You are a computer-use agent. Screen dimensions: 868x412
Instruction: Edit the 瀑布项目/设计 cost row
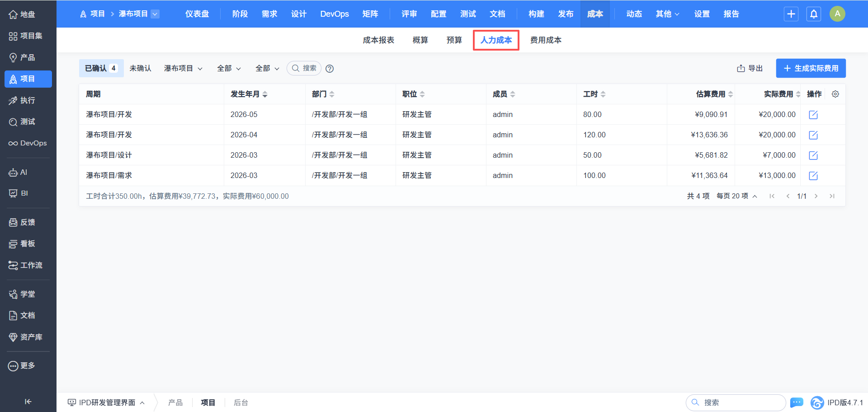point(813,155)
